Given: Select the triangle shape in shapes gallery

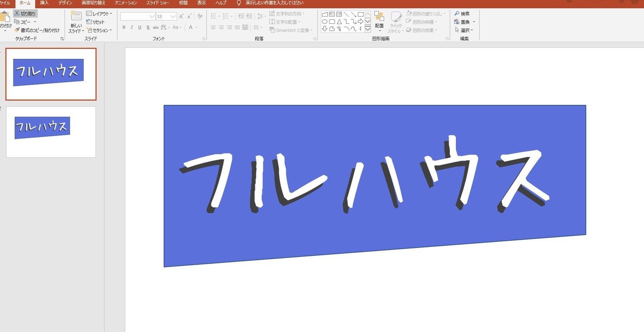Looking at the screenshot, I should [x=339, y=22].
